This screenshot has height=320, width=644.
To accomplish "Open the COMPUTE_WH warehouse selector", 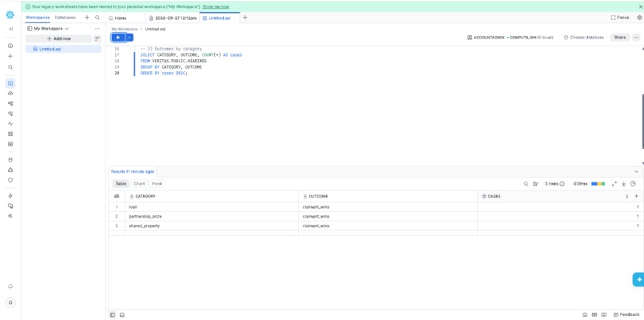I will [x=531, y=38].
